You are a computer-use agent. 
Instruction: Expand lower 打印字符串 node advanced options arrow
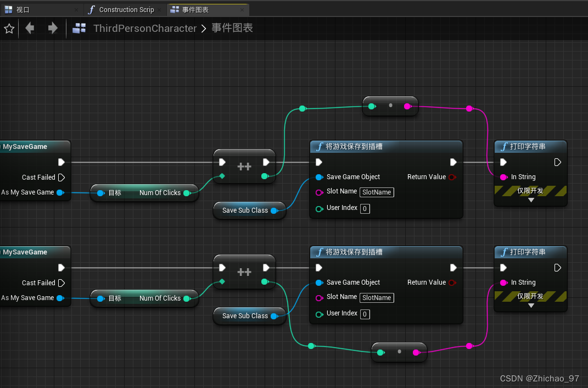[x=531, y=306]
